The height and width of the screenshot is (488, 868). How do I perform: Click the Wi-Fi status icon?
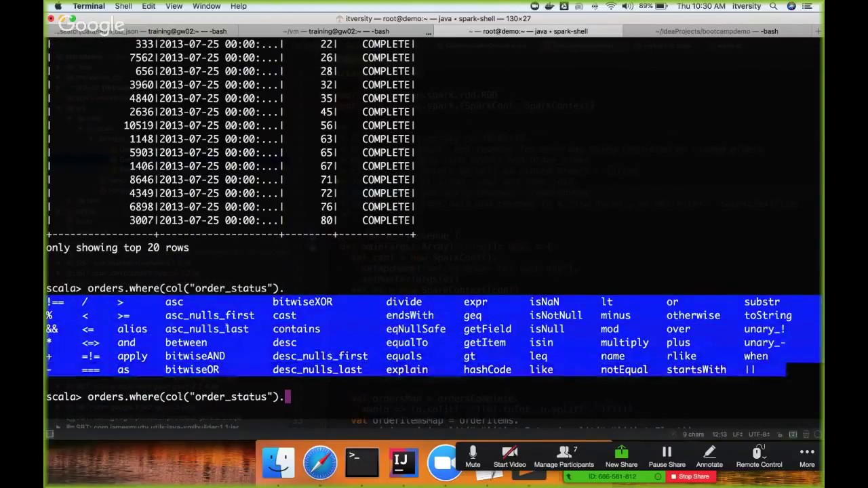(x=611, y=6)
